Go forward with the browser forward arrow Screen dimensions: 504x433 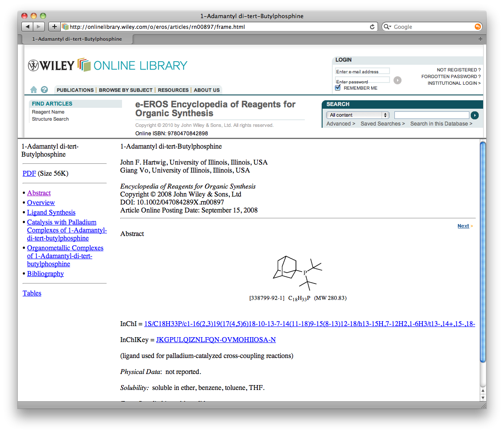tap(39, 27)
